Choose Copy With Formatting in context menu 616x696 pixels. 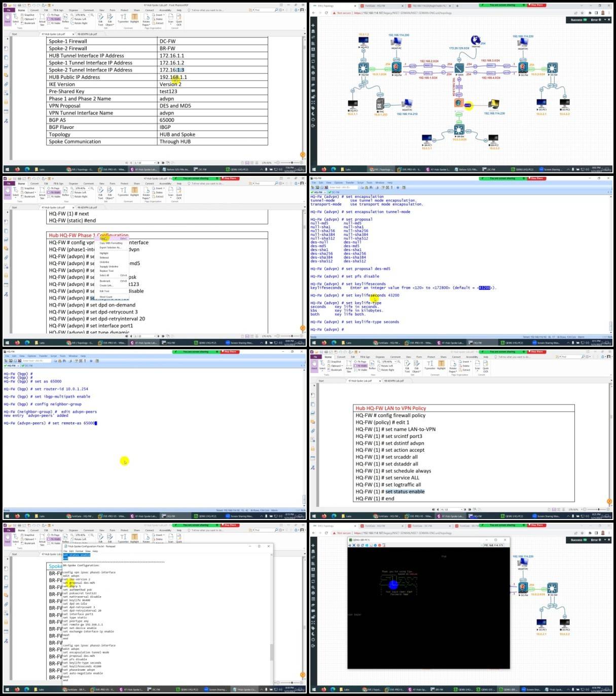(111, 243)
